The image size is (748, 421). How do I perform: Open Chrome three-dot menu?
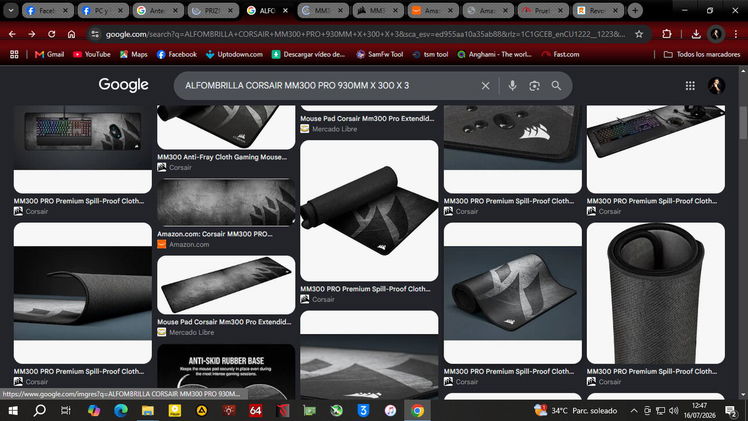point(736,34)
